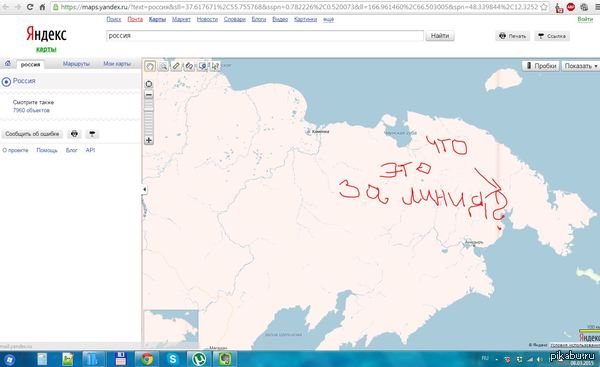
Task: Open Google Chrome from the taskbar
Action: point(147,359)
